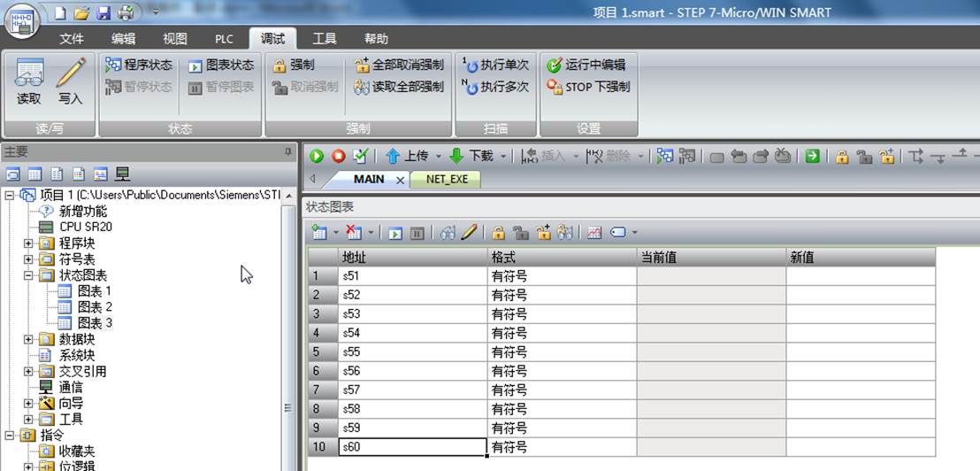Toggle the pin on 主要 panel
The image size is (980, 471).
pyautogui.click(x=288, y=151)
